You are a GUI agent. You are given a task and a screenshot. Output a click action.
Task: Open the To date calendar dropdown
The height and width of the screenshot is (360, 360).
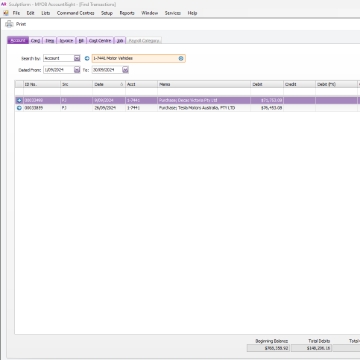click(125, 70)
